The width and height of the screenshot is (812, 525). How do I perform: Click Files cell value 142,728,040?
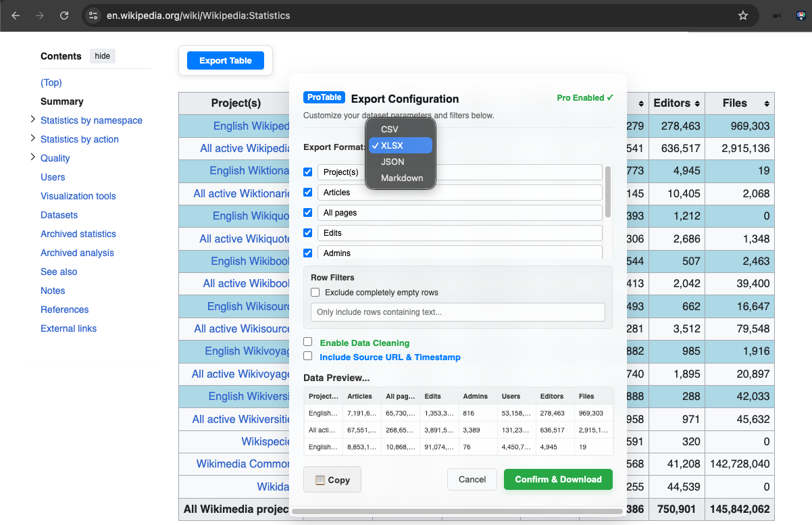click(740, 464)
